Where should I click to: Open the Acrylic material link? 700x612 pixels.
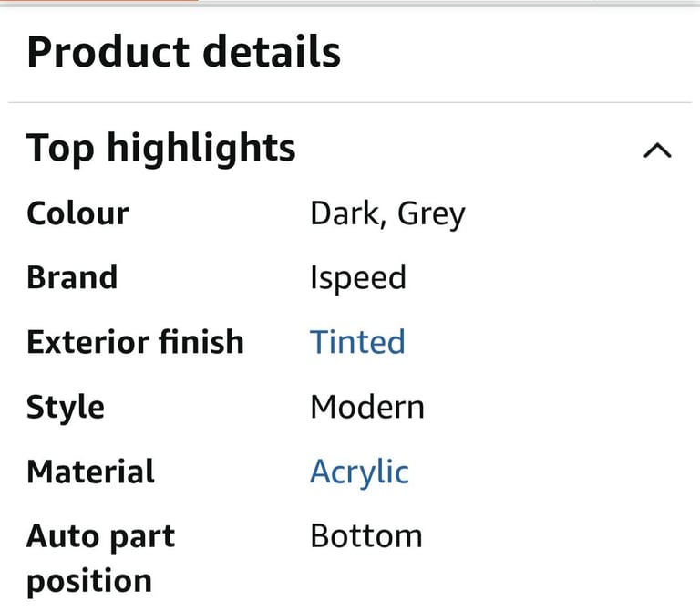[359, 472]
